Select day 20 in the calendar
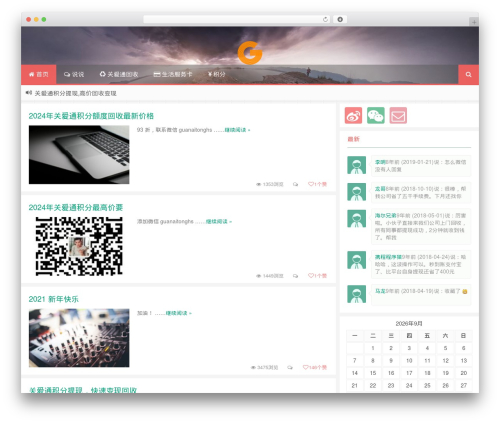Viewport: 500px width, 423px height. tap(463, 373)
